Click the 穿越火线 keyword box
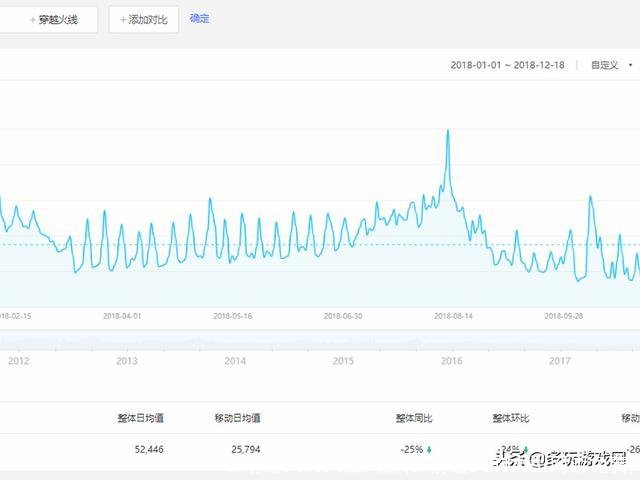 click(x=50, y=19)
